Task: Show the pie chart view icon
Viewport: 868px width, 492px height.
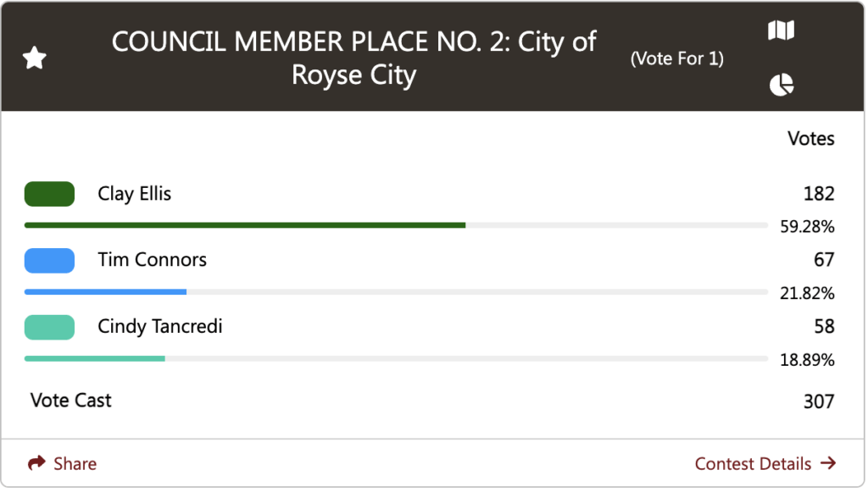Action: [x=781, y=85]
